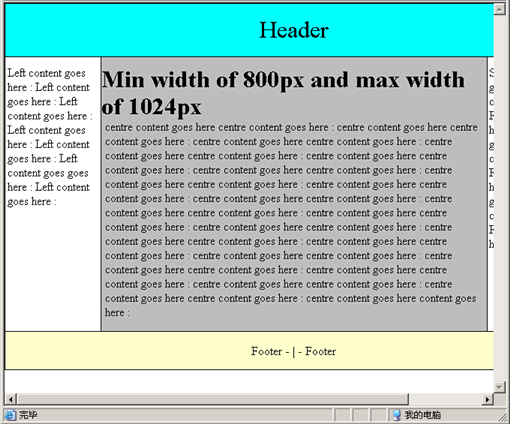This screenshot has width=510, height=424.
Task: Click the Footer text in yellow bar
Action: coord(293,351)
